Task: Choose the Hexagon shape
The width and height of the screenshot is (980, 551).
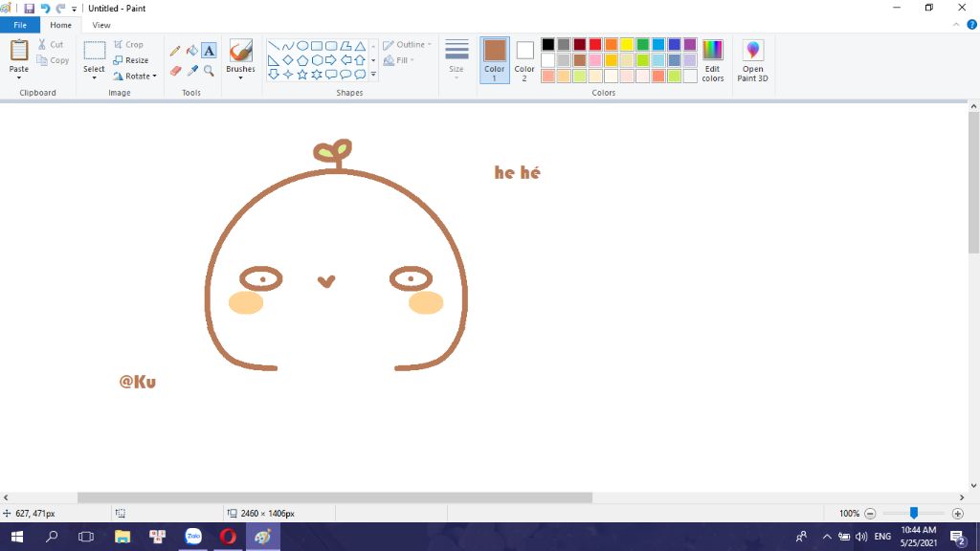Action: 316,60
